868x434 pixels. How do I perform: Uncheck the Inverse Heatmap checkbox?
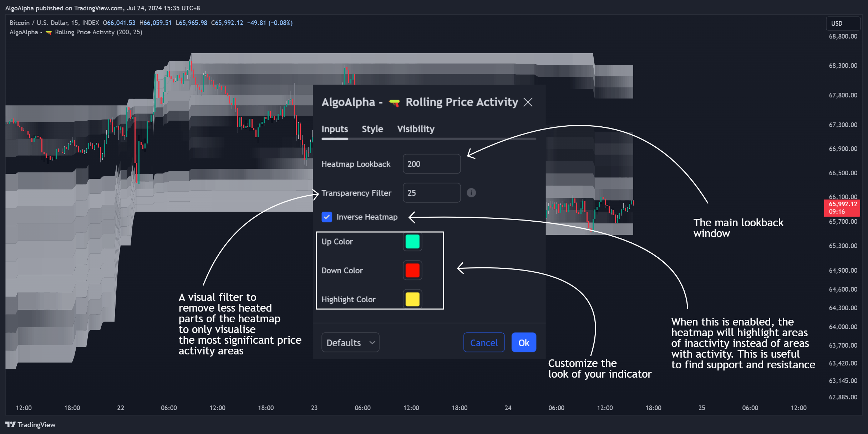[x=327, y=217]
